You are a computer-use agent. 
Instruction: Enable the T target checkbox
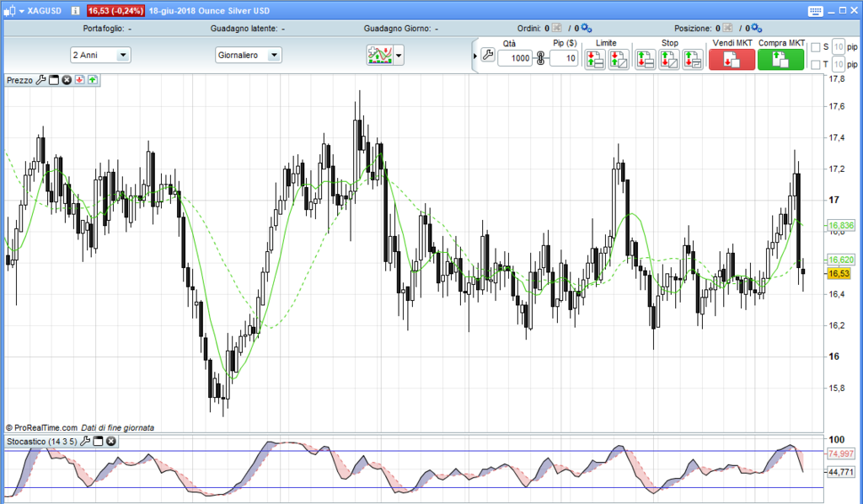815,65
